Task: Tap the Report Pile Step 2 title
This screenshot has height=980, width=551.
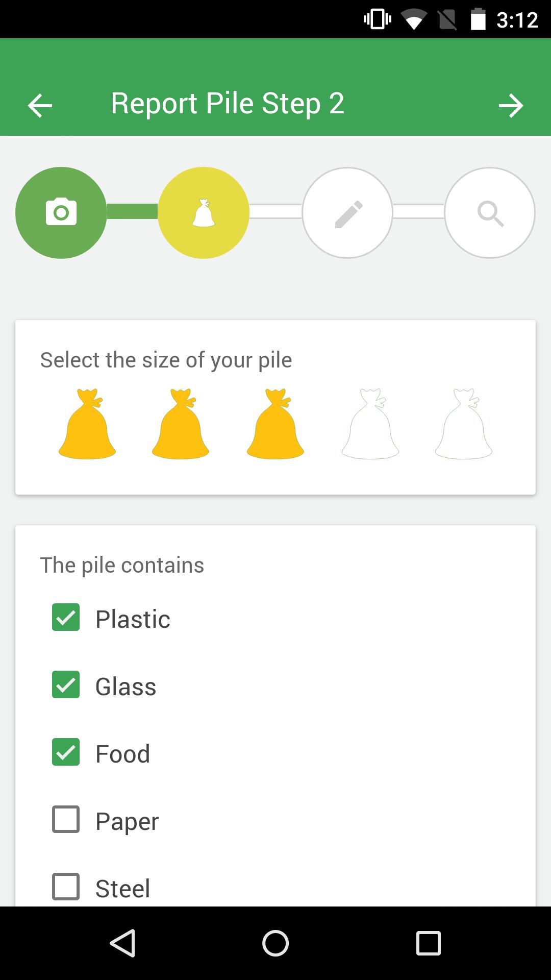Action: click(x=228, y=104)
